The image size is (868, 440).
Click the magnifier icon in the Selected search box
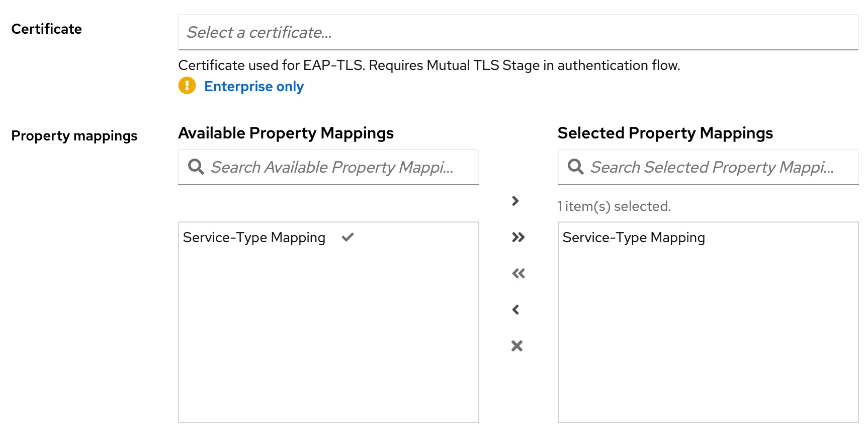pyautogui.click(x=575, y=167)
